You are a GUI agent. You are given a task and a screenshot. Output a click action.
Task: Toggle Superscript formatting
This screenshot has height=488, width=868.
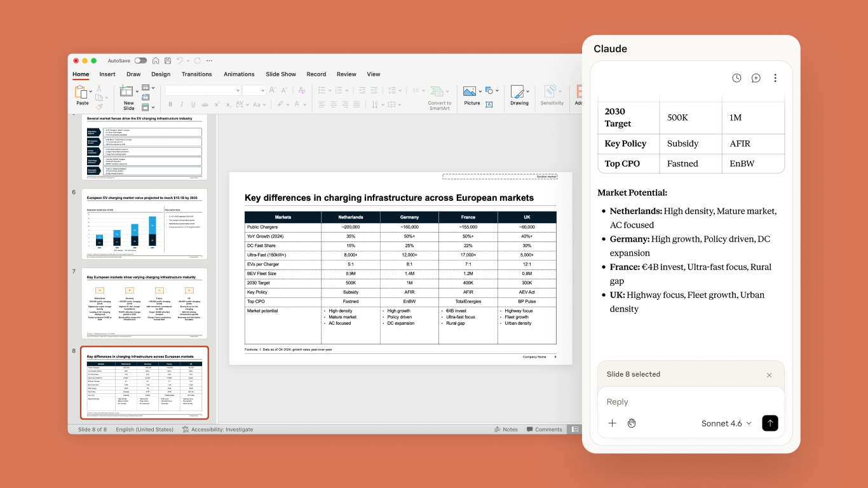217,104
